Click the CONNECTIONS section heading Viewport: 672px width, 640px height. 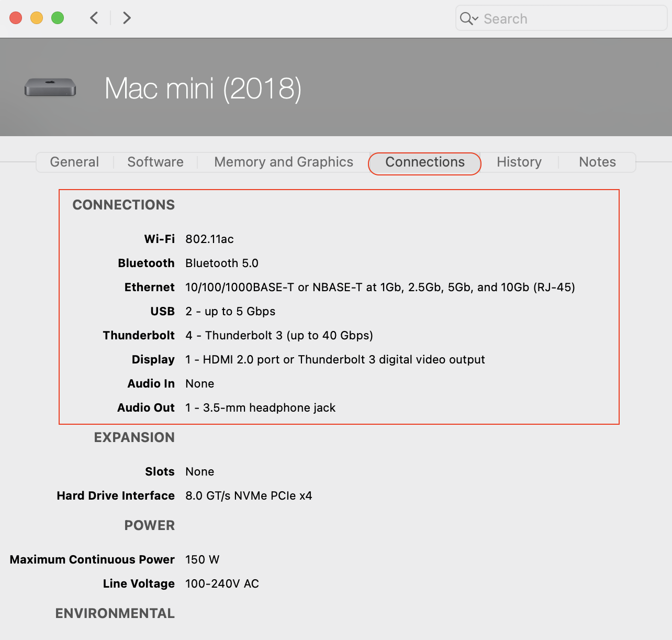[x=124, y=205]
